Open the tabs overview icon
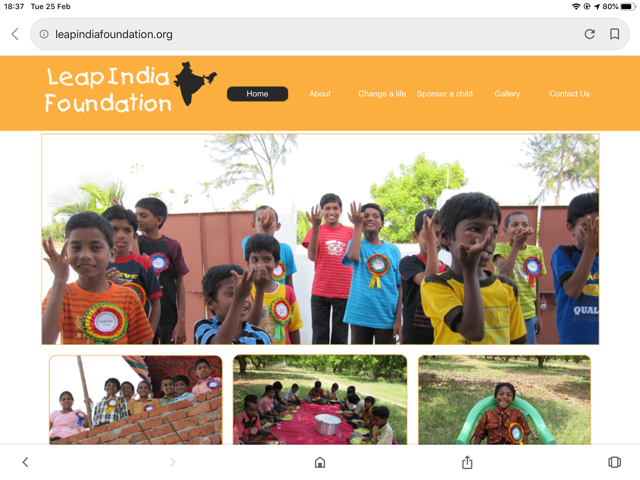 click(614, 462)
